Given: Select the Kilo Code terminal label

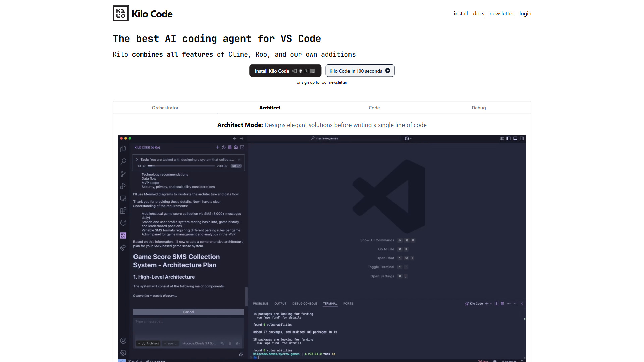Looking at the screenshot, I should tap(474, 304).
